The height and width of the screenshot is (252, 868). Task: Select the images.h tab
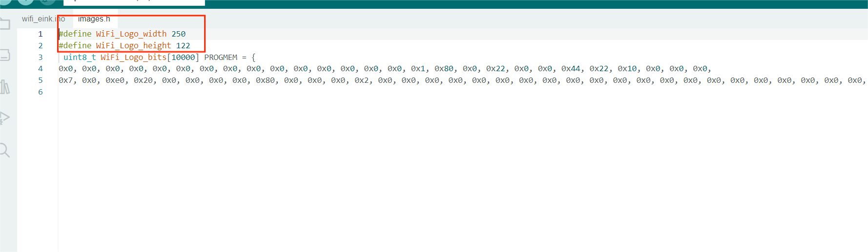point(94,19)
